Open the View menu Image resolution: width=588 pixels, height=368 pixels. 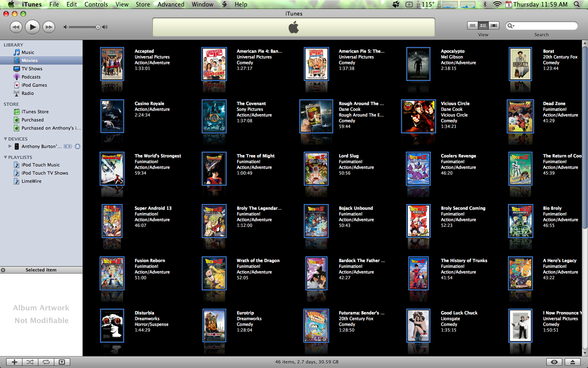click(x=122, y=4)
